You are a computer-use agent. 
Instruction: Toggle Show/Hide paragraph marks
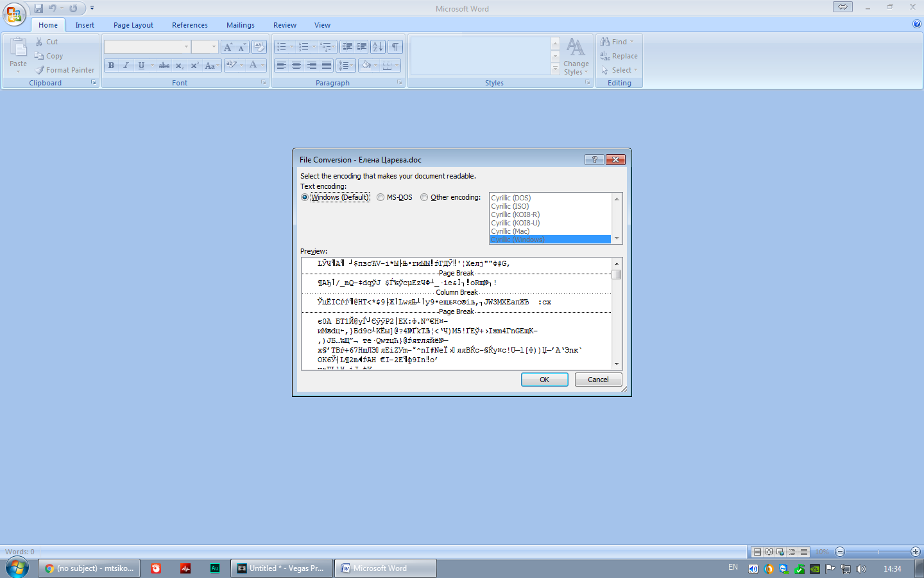pyautogui.click(x=395, y=47)
